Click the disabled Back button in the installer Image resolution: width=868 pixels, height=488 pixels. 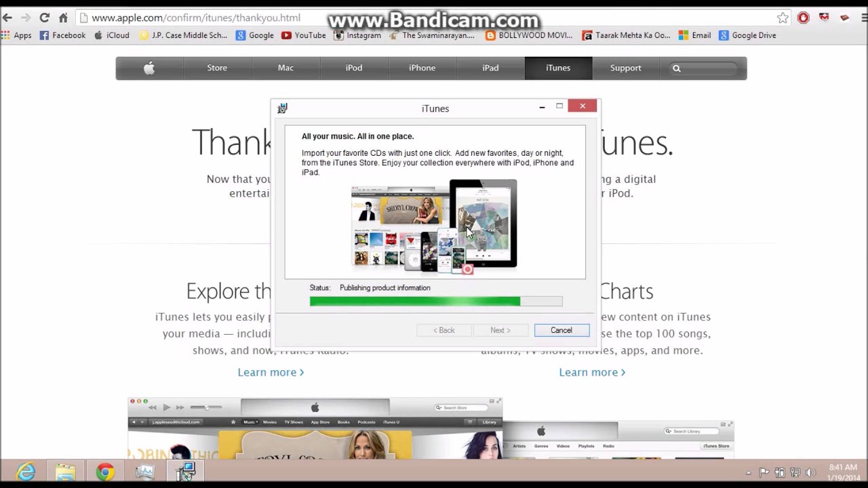[444, 330]
